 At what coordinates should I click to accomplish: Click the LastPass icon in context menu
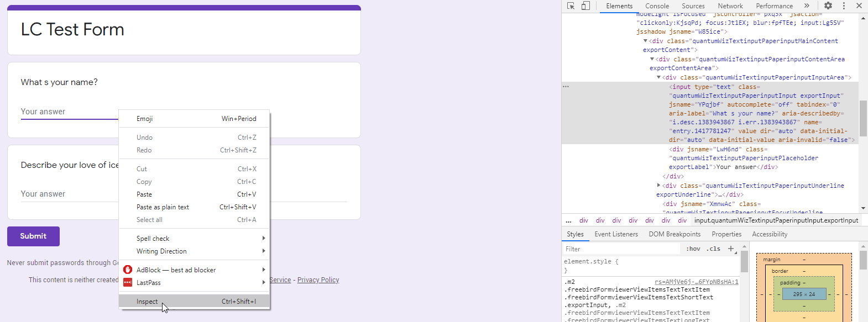(x=128, y=282)
